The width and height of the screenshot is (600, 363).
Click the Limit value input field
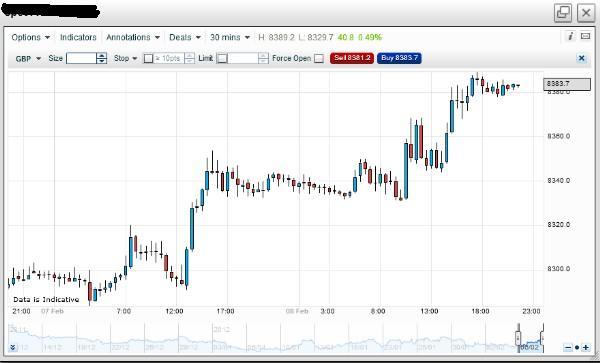pos(243,59)
